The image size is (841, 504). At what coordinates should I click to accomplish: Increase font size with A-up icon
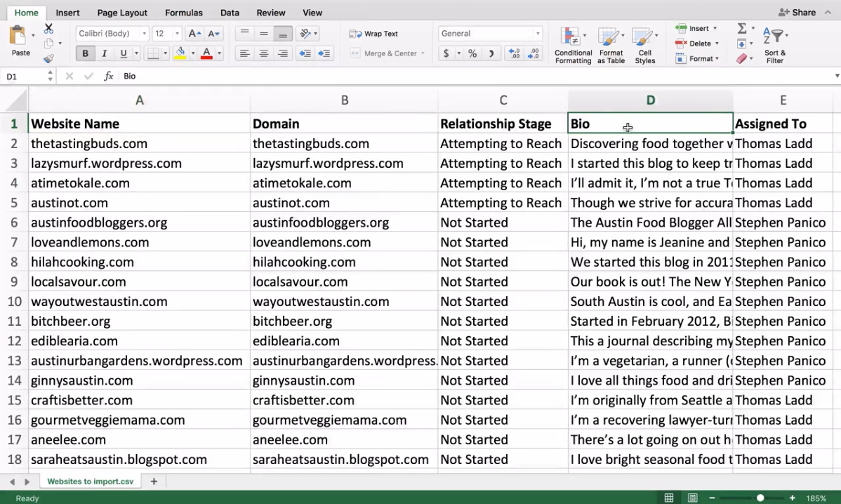click(x=194, y=33)
